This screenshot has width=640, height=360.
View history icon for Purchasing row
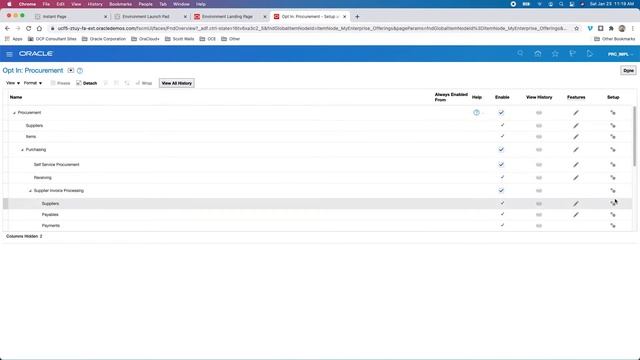[x=539, y=150]
